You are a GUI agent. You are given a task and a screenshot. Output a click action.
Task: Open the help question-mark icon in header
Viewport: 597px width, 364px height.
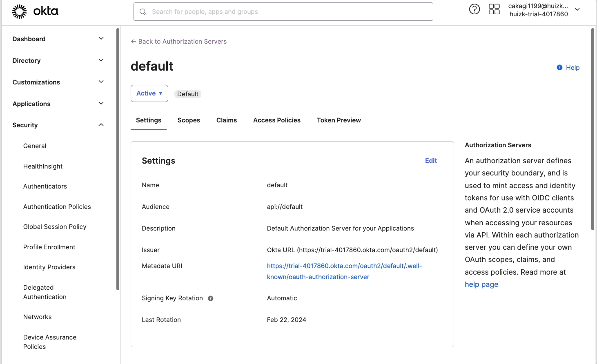tap(474, 9)
